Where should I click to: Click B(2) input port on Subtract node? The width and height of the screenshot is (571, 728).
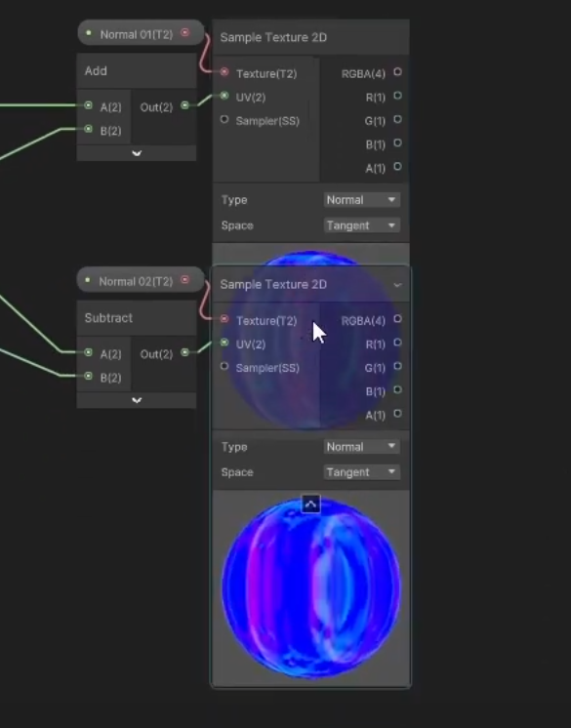88,376
